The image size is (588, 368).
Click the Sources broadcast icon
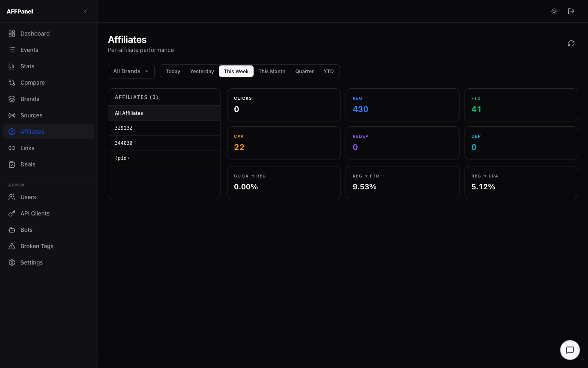[x=12, y=115]
